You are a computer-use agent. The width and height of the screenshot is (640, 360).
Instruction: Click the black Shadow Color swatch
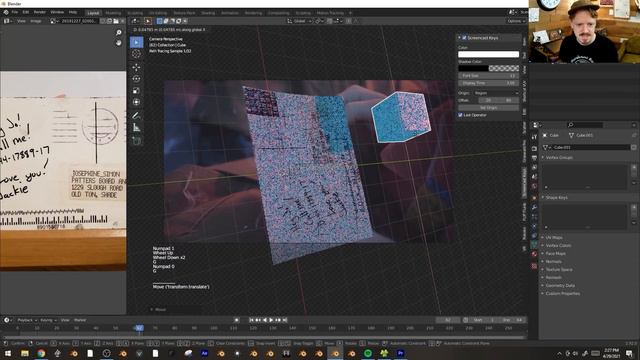coord(473,68)
